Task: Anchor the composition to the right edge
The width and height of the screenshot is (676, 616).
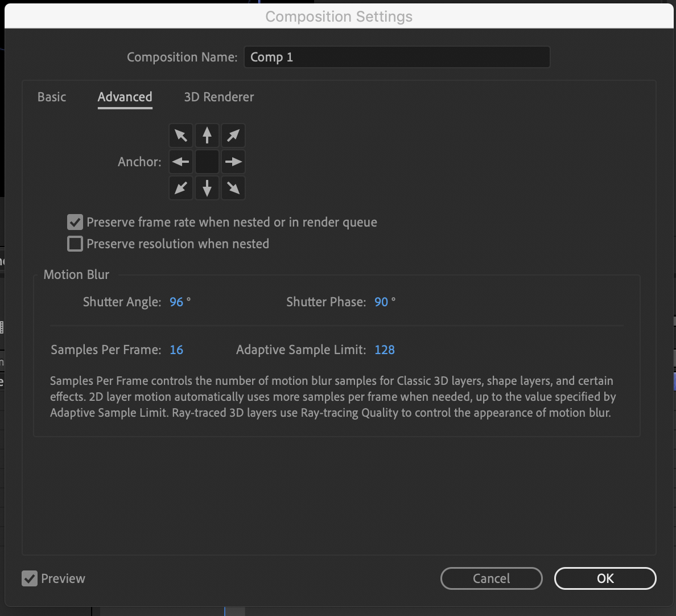Action: [233, 162]
